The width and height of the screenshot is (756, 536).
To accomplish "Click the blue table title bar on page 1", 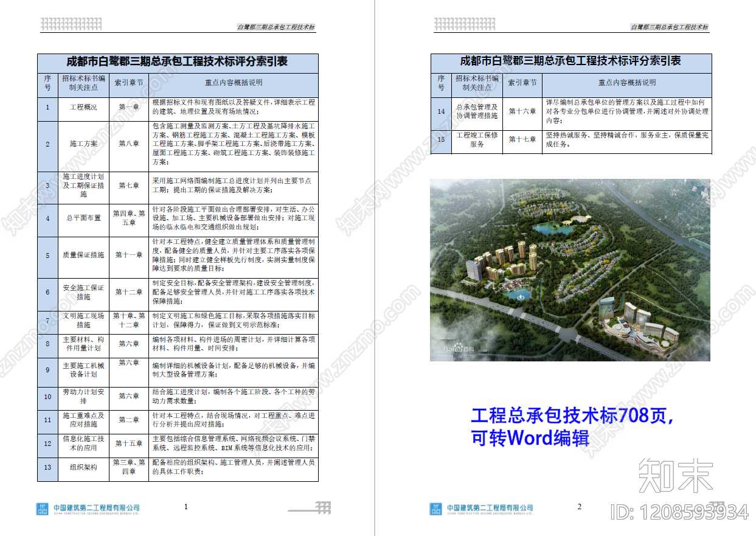I will pos(178,61).
